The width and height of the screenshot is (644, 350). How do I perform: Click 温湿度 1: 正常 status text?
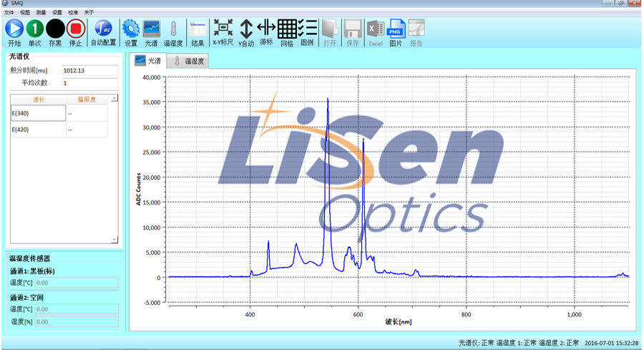(x=516, y=343)
